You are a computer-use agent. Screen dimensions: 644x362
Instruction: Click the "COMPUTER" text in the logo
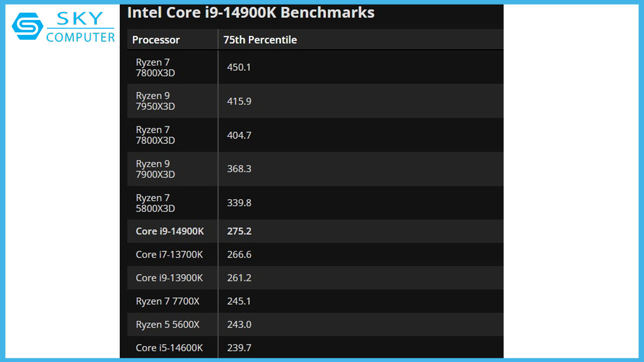tap(80, 37)
